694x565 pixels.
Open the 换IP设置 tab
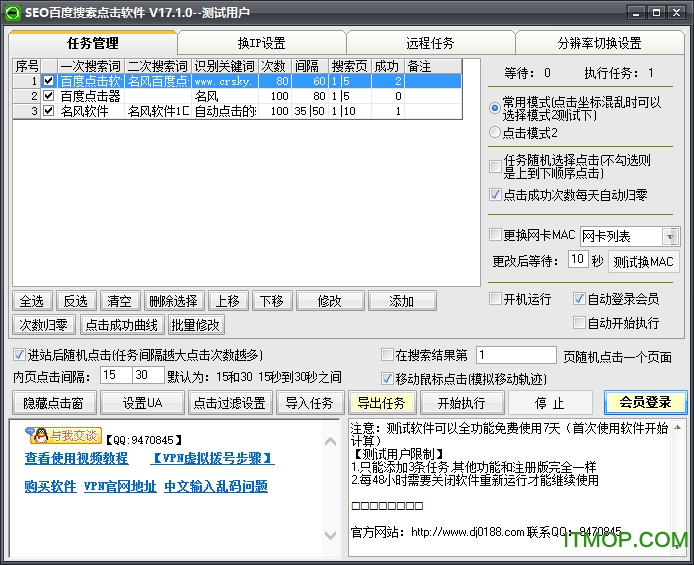[262, 43]
